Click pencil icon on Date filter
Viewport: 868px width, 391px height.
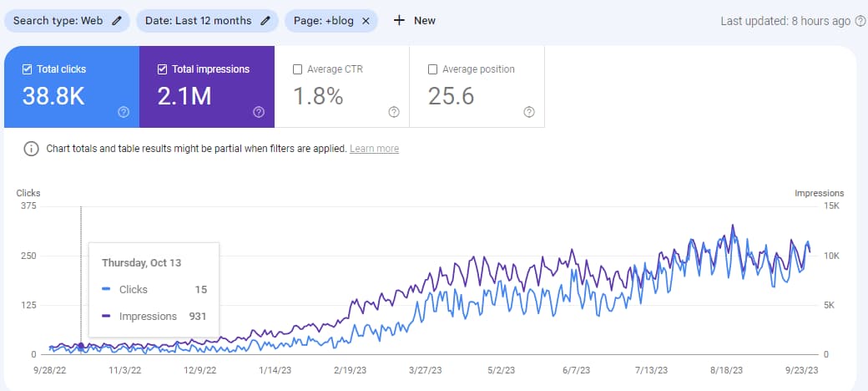click(265, 21)
